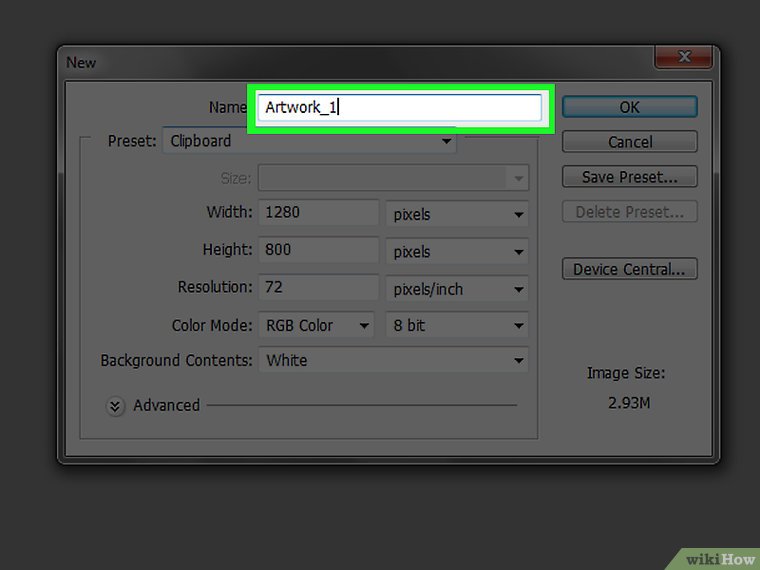This screenshot has width=760, height=570.
Task: Expand the Advanced section chevron
Action: pyautogui.click(x=116, y=406)
